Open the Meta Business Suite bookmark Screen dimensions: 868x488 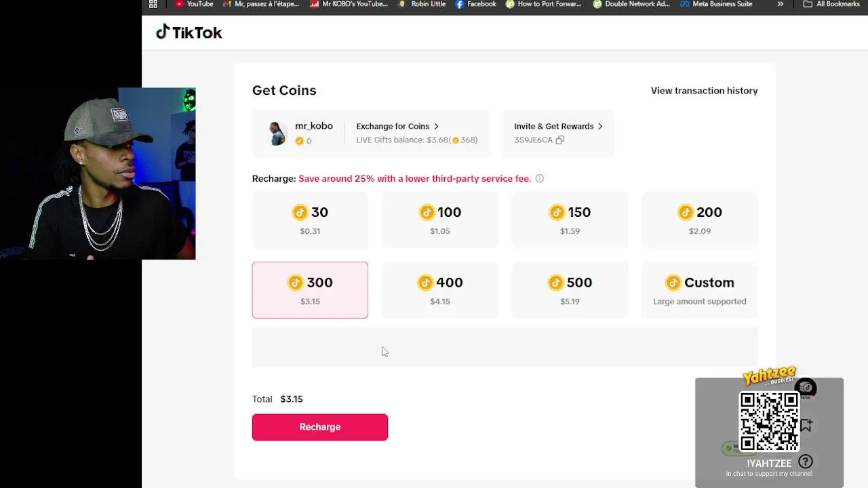[x=716, y=4]
